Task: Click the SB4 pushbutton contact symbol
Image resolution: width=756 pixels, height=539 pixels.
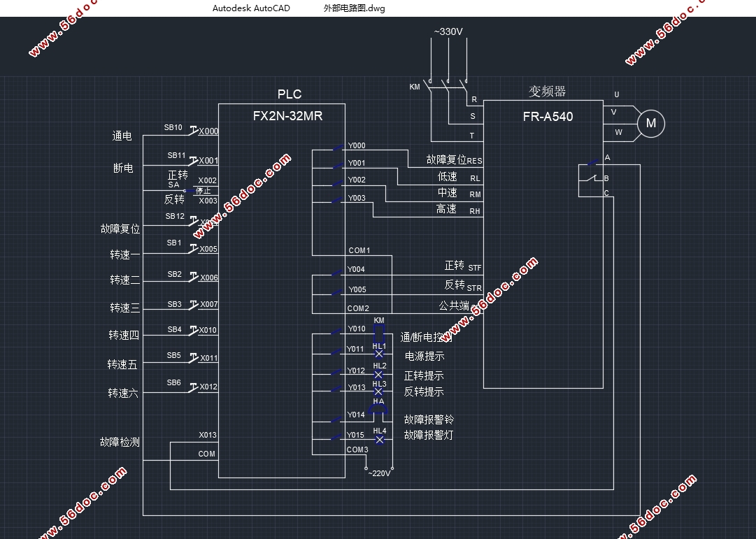Action: 193,330
